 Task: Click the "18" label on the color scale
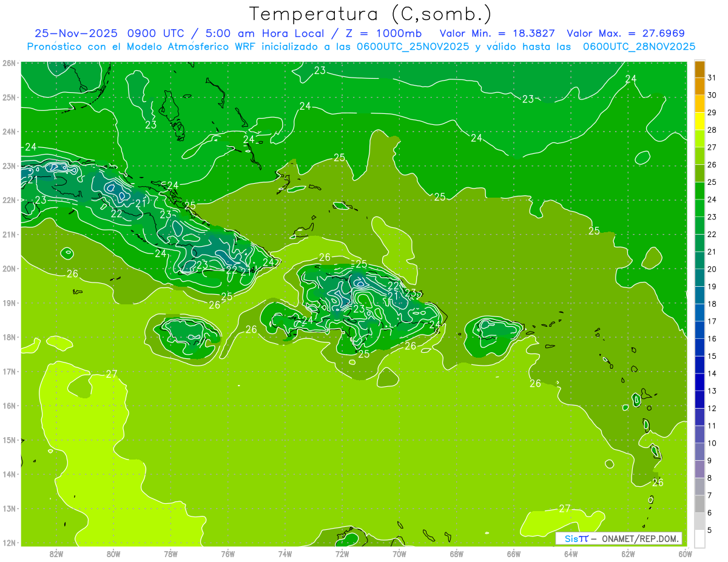click(x=712, y=304)
